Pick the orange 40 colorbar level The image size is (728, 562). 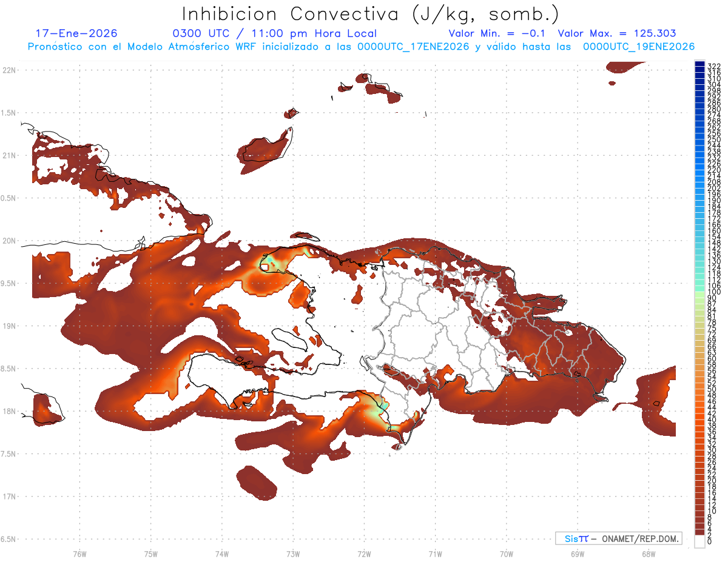tap(699, 420)
